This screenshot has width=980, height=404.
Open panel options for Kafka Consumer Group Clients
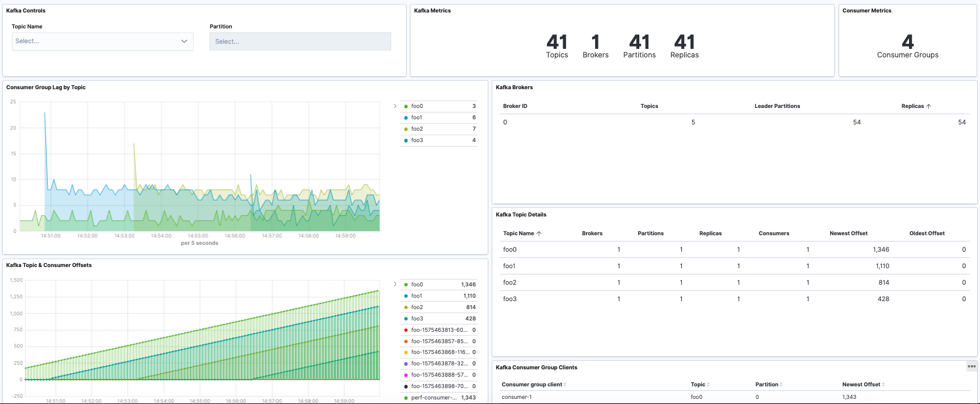click(971, 366)
